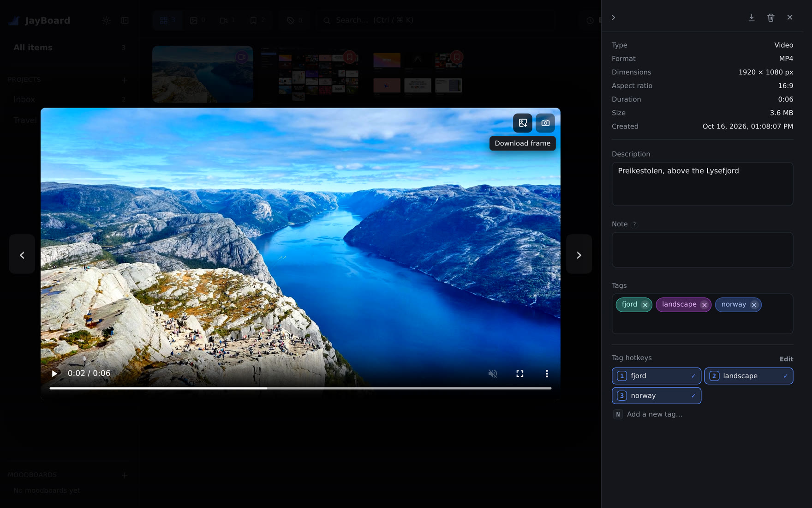Image resolution: width=812 pixels, height=508 pixels.
Task: Unmute the video audio
Action: pyautogui.click(x=493, y=374)
